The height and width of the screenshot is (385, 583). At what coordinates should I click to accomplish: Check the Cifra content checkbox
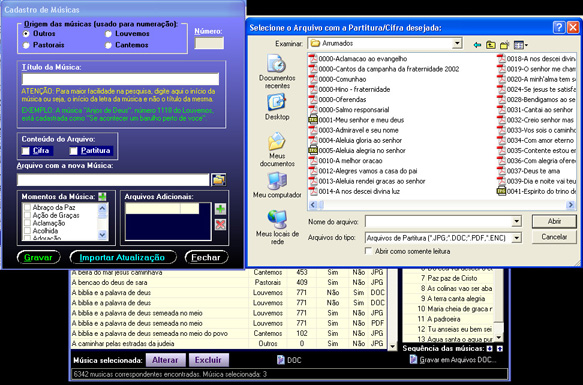pos(26,151)
